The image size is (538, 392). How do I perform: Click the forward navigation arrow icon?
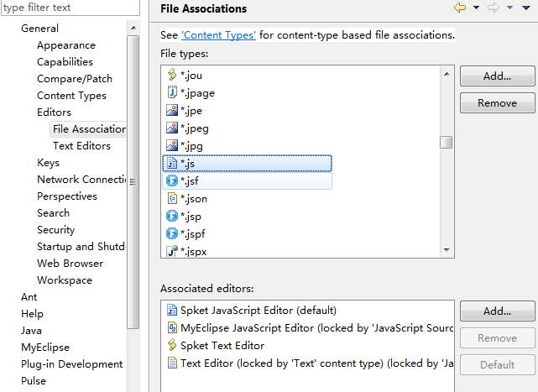point(494,8)
